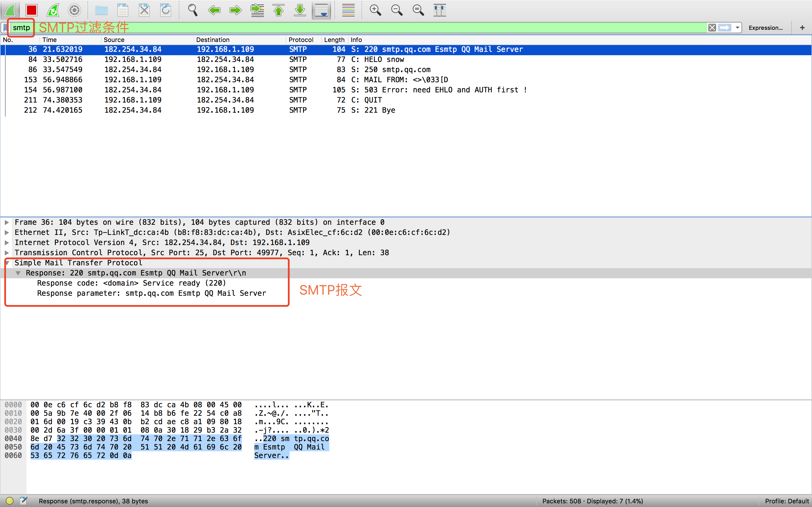The width and height of the screenshot is (812, 507).
Task: Stop capturing packets with the red square
Action: point(32,10)
